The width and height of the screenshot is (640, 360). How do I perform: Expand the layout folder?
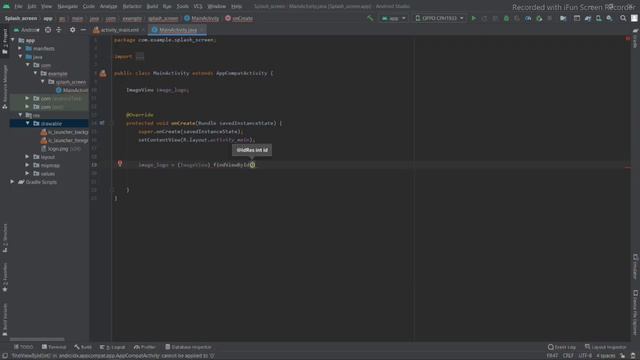click(x=27, y=157)
